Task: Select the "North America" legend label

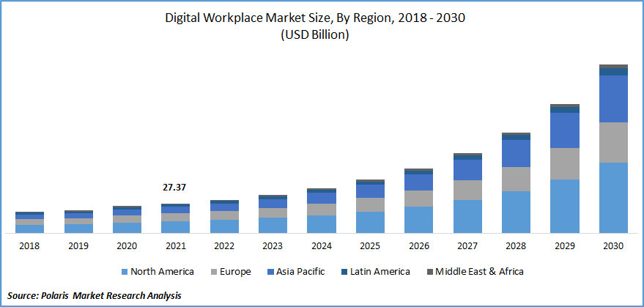Action: point(162,272)
